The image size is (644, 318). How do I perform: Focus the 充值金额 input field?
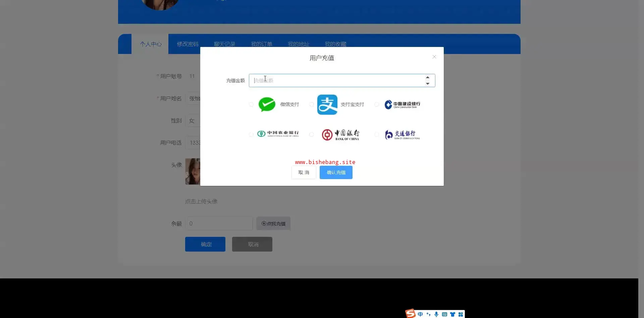pyautogui.click(x=342, y=81)
